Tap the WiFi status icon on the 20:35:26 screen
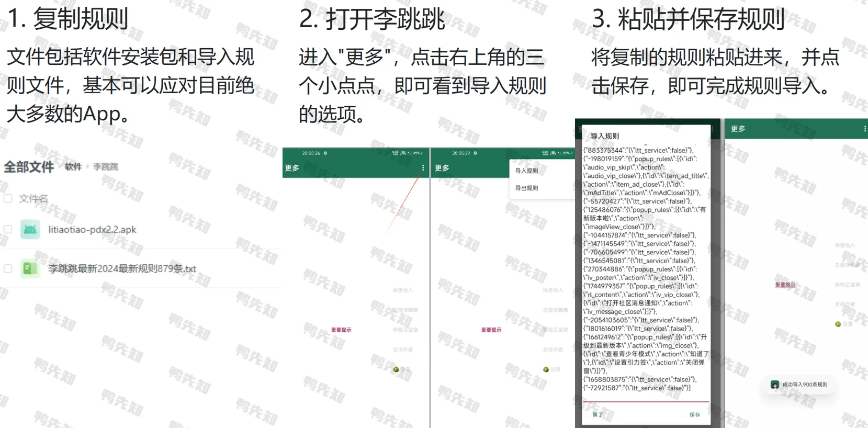The image size is (868, 428). point(403,153)
